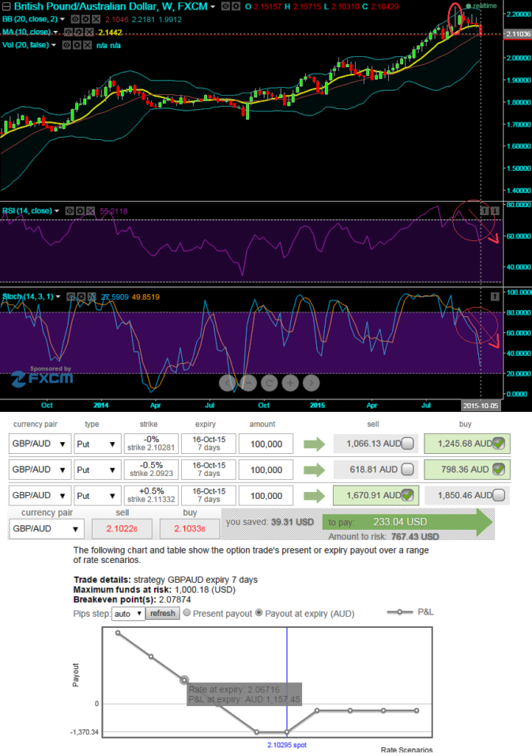Toggle visibility of the Vol (20, false) indicator
This screenshot has height=756, width=532.
coord(66,45)
